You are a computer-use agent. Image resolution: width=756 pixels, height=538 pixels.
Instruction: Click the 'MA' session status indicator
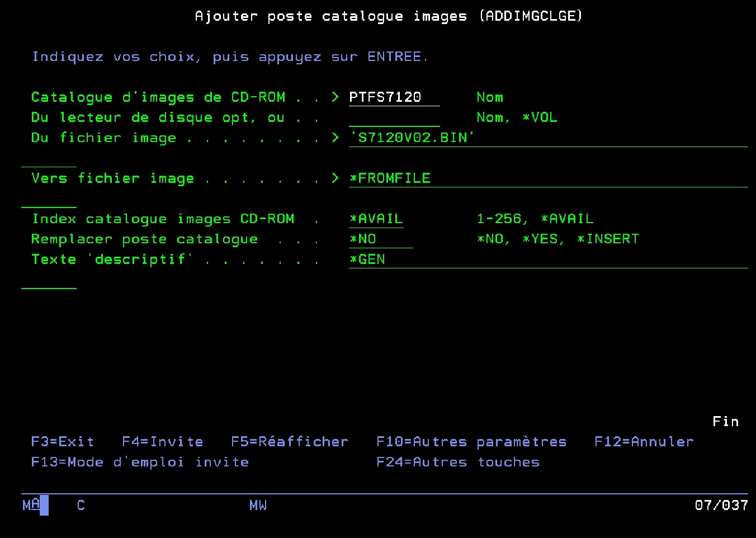point(31,506)
